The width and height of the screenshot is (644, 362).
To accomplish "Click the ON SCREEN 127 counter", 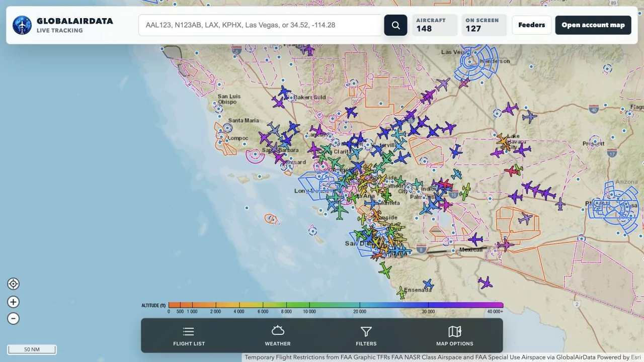I will [x=484, y=25].
